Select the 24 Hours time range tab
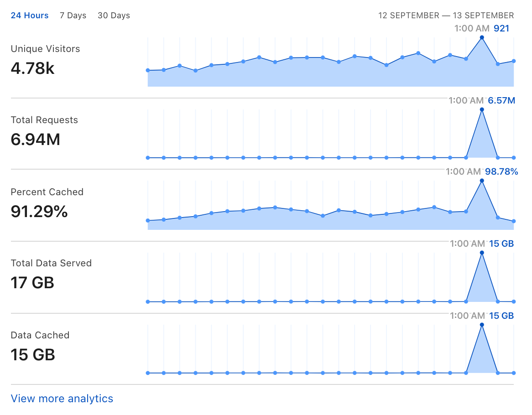This screenshot has width=532, height=415. [x=30, y=16]
